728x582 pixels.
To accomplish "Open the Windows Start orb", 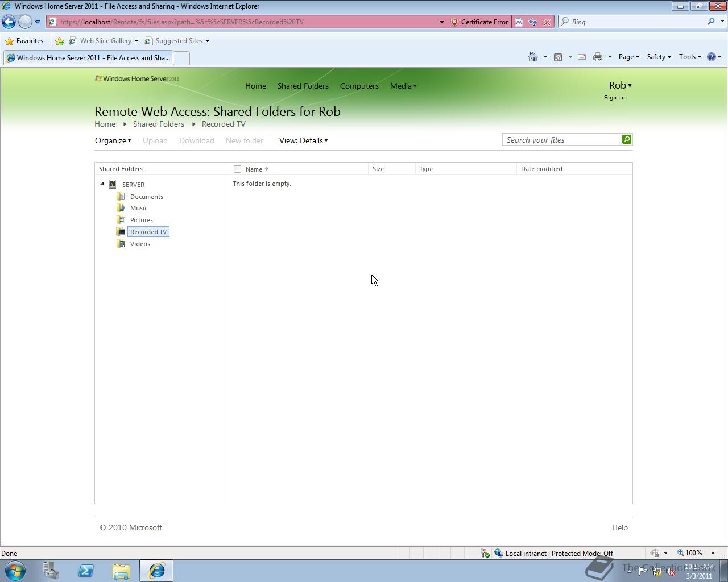I will click(15, 571).
